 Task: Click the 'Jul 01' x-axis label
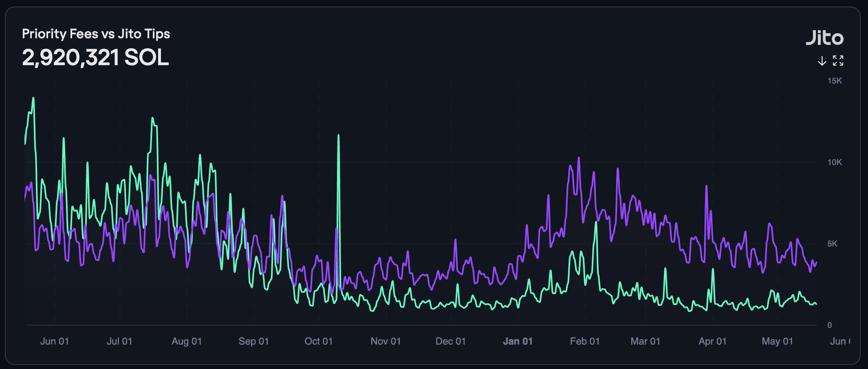[119, 341]
